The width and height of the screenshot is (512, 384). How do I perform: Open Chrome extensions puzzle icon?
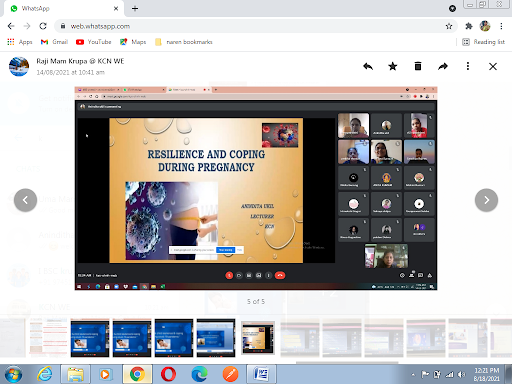click(x=469, y=26)
